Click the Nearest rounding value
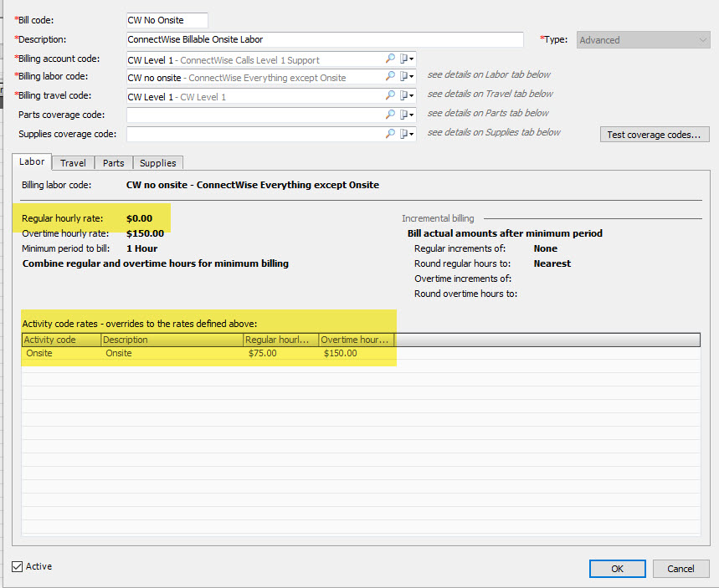Viewport: 719px width, 588px height. tap(552, 263)
